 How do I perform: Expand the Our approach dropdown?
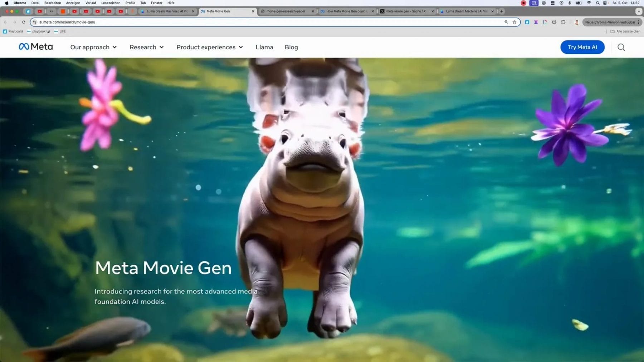[93, 47]
